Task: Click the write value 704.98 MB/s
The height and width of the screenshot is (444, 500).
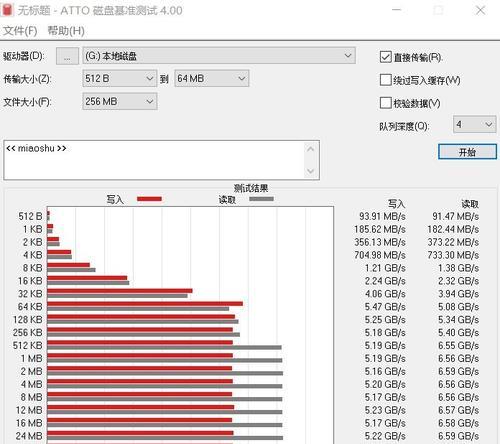Action: pos(380,255)
